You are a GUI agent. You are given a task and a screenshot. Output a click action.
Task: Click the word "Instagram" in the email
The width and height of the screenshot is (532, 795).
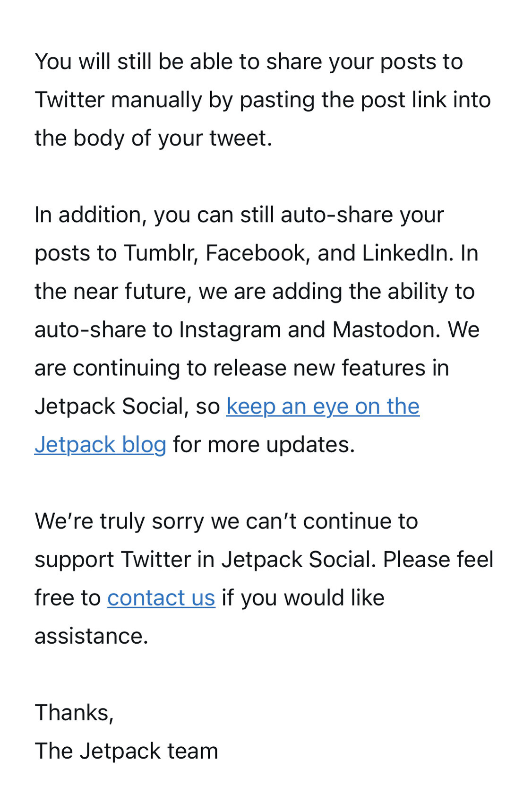[230, 330]
